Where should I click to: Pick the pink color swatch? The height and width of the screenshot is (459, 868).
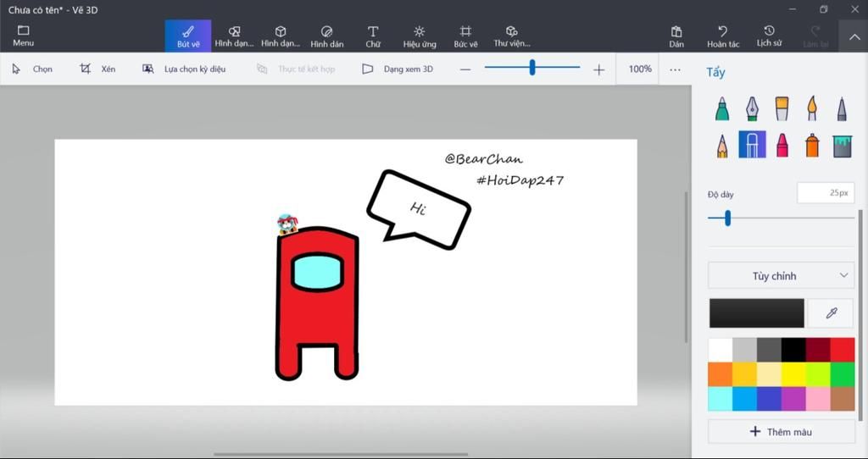818,399
